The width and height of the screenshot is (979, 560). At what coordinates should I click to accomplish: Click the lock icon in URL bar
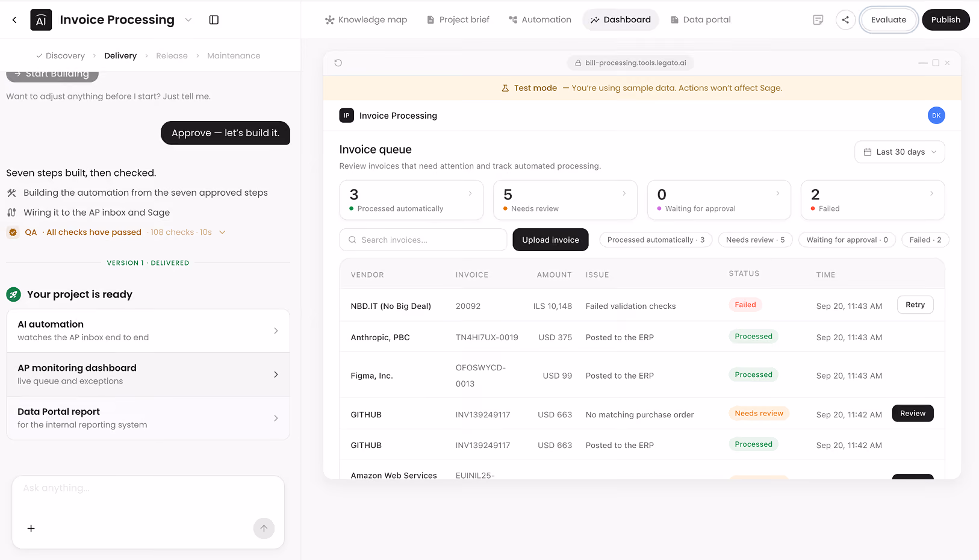coord(578,63)
